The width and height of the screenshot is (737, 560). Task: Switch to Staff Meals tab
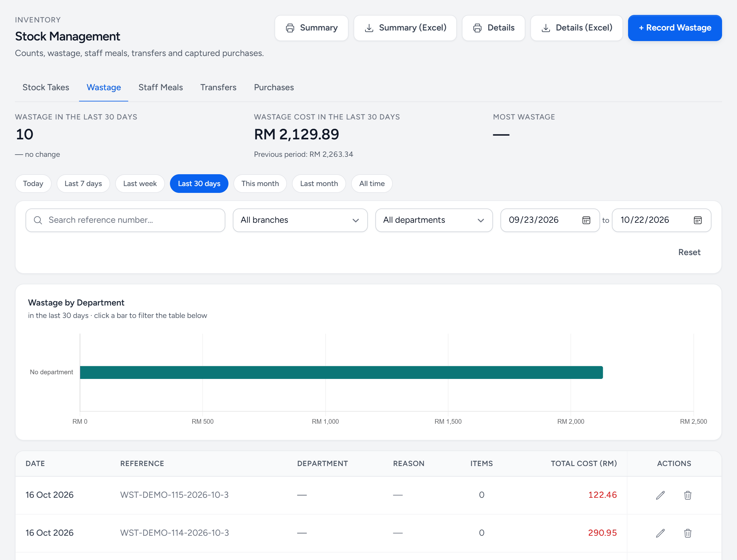[x=160, y=87]
